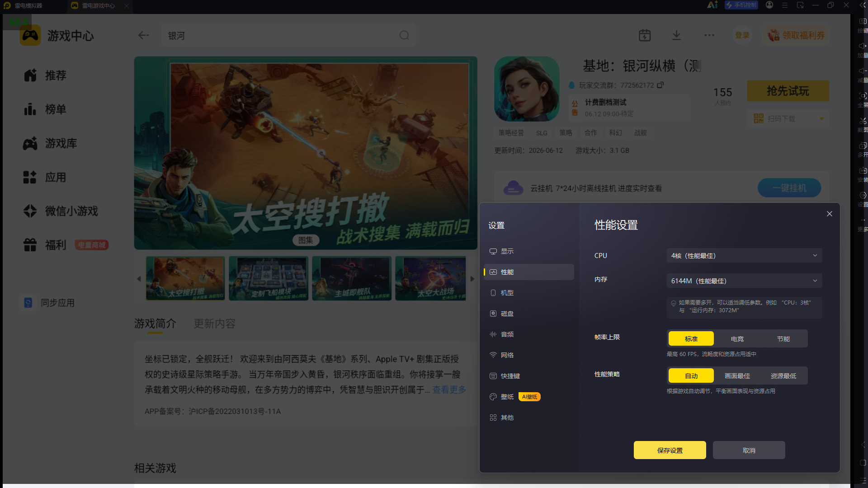Select 画面最佳 performance strategy
This screenshot has width=868, height=488.
click(x=737, y=375)
